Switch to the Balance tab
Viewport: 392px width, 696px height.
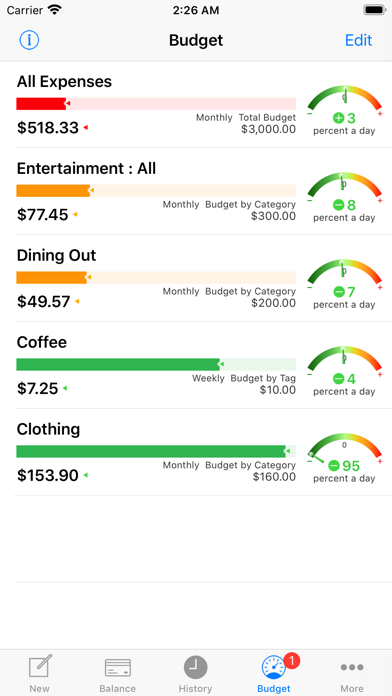click(118, 674)
